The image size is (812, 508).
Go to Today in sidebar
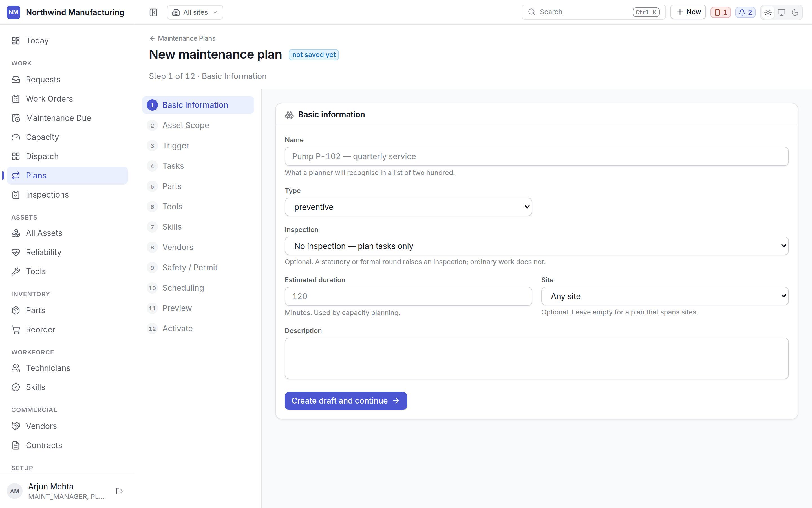coord(67,41)
